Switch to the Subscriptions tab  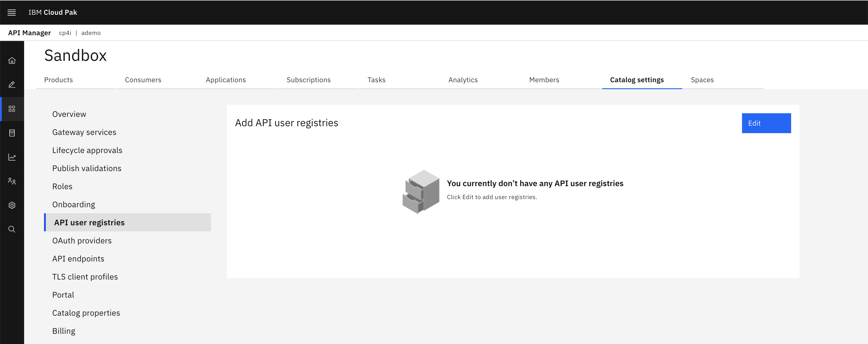[x=308, y=80]
